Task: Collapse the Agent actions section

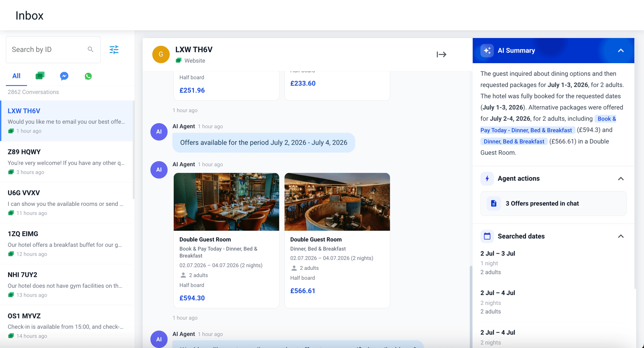Action: tap(621, 179)
